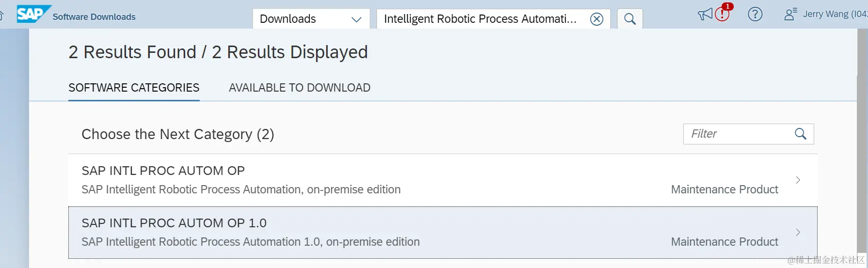Click the magnifier icon in Filter field
Screen dimensions: 868x268
point(800,134)
